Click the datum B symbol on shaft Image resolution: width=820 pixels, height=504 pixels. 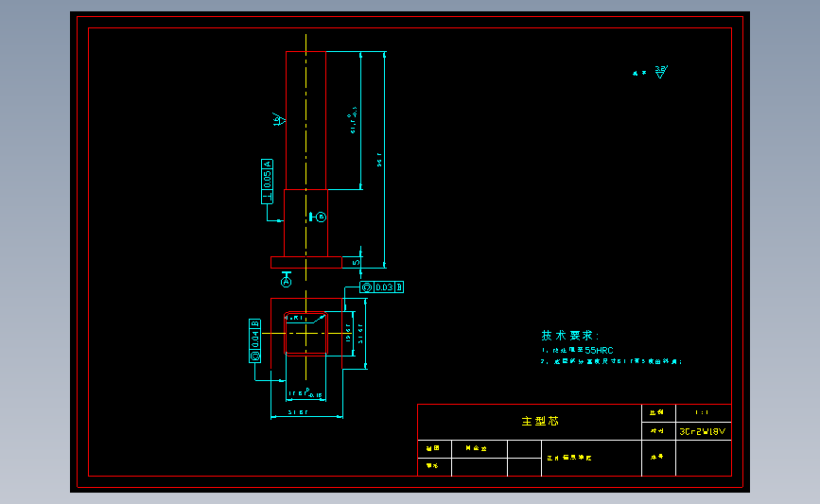318,217
